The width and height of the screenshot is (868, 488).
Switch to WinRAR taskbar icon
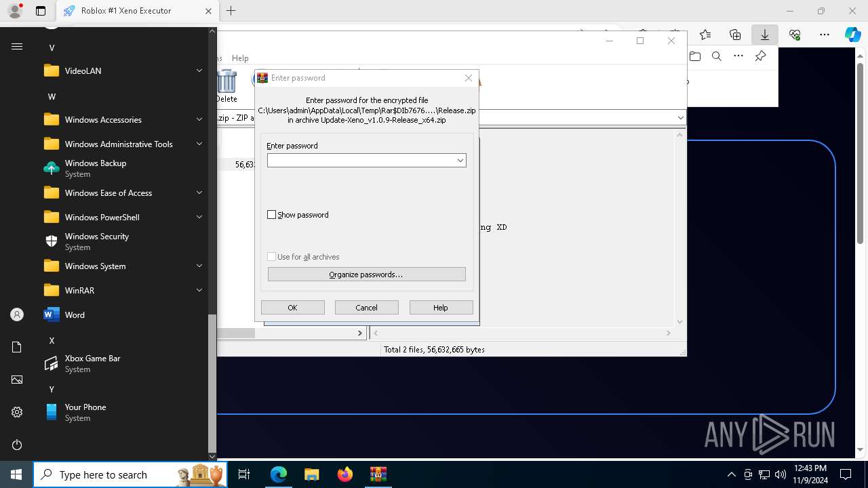378,474
